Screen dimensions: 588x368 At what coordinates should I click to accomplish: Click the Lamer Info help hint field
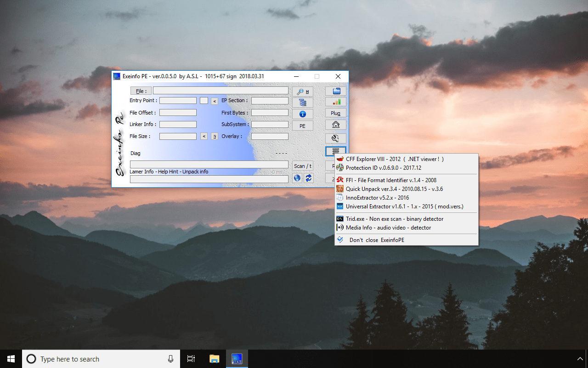209,179
